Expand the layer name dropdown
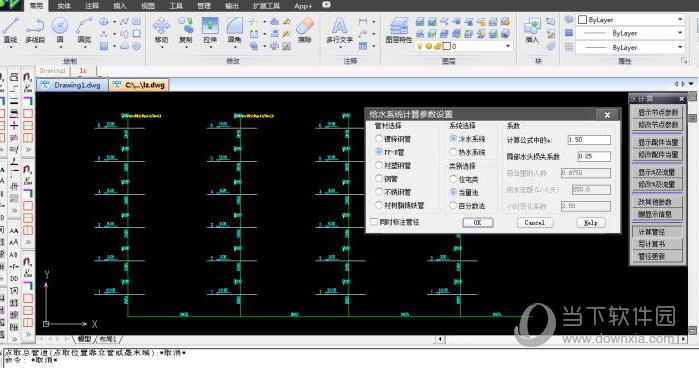The height and width of the screenshot is (368, 699). click(x=507, y=46)
